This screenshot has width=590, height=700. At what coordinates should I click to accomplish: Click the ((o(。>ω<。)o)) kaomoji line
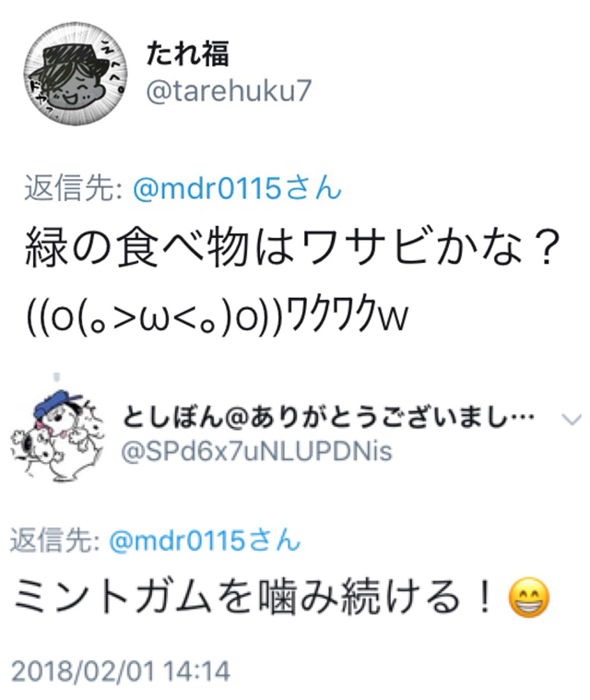(155, 317)
